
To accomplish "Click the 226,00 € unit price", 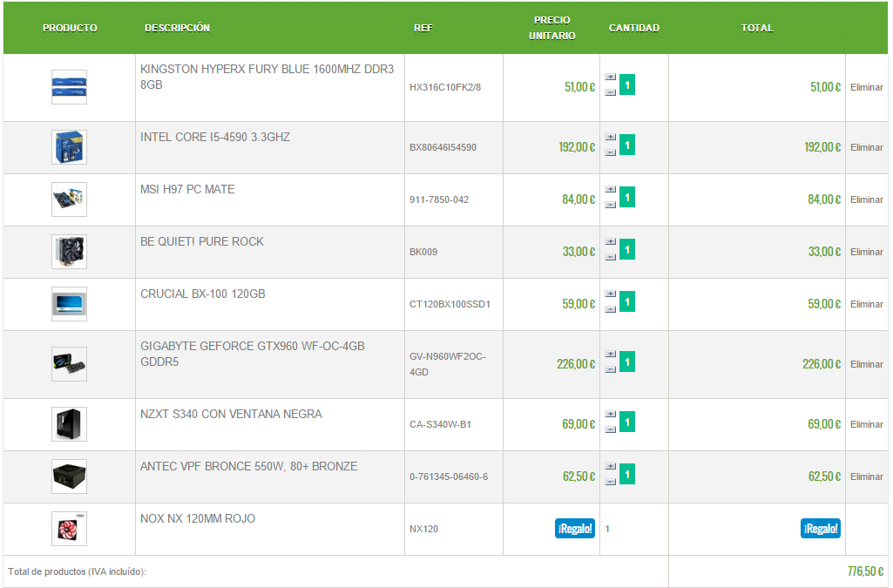I will (576, 364).
